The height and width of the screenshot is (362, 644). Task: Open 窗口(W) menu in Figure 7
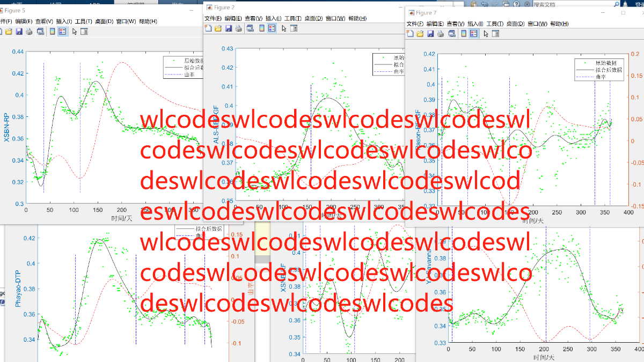click(537, 24)
